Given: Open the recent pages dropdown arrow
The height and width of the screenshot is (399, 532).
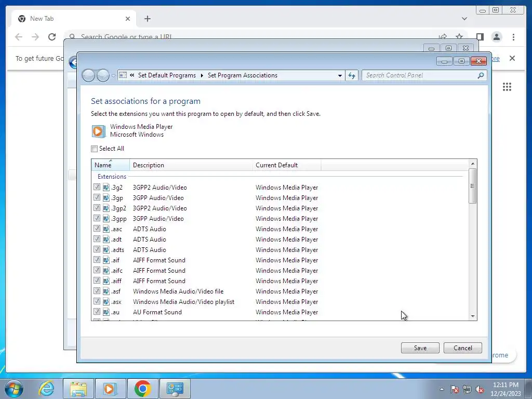Looking at the screenshot, I should [113, 76].
